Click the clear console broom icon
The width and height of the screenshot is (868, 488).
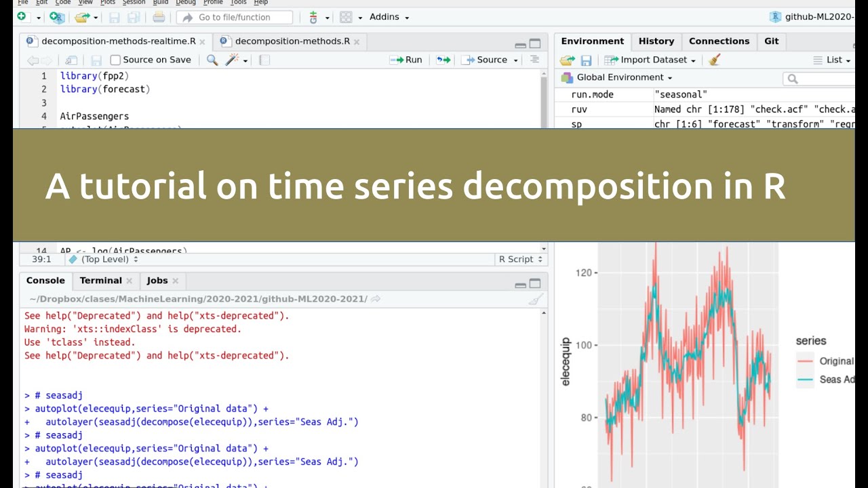point(536,299)
